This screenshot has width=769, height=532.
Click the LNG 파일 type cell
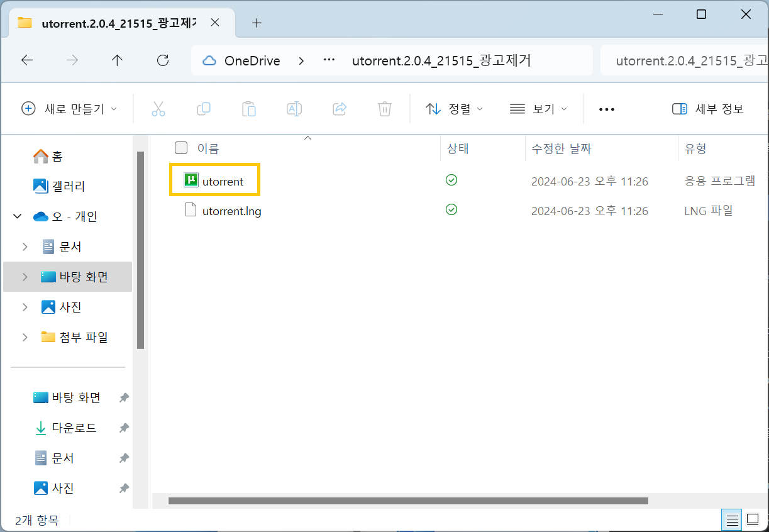point(709,211)
